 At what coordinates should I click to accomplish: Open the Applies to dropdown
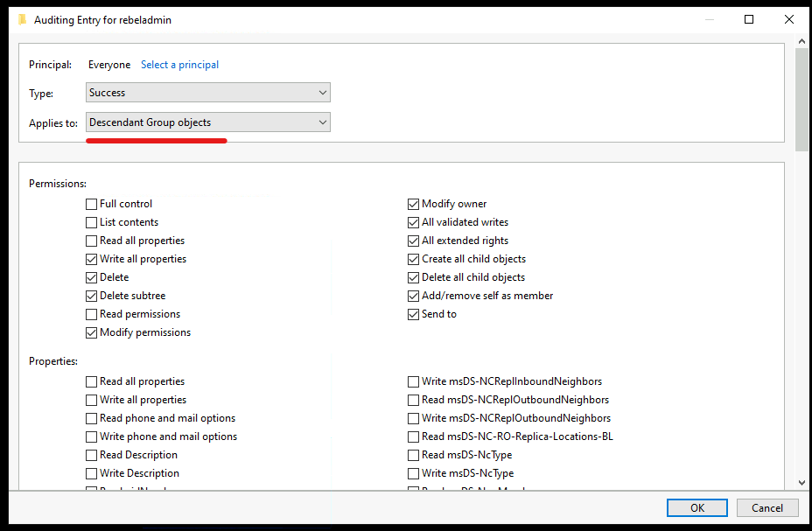[208, 122]
